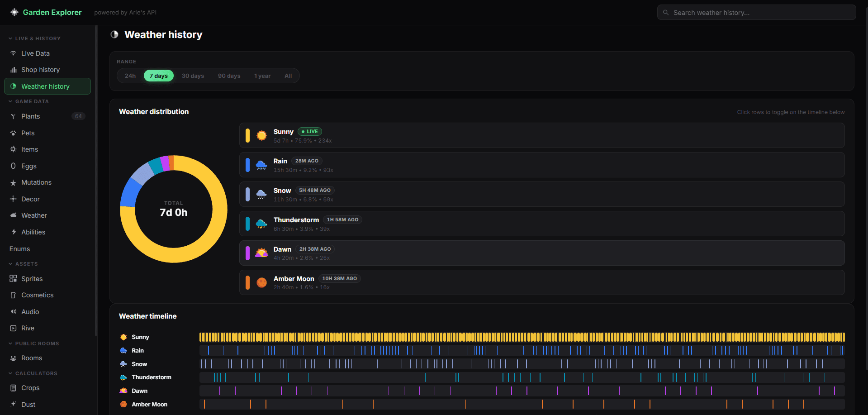
Task: Open Live Data via its wifi icon
Action: click(x=13, y=53)
